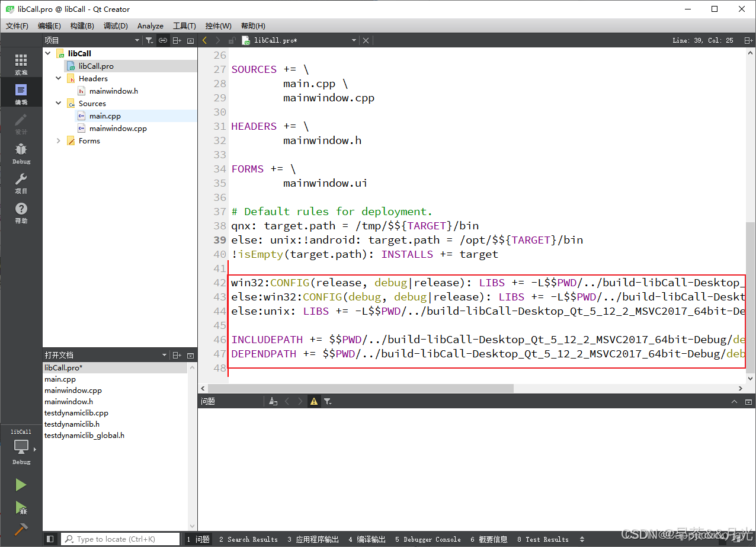Close the issues output pane
Viewport: 756px width, 547px height.
[x=748, y=401]
